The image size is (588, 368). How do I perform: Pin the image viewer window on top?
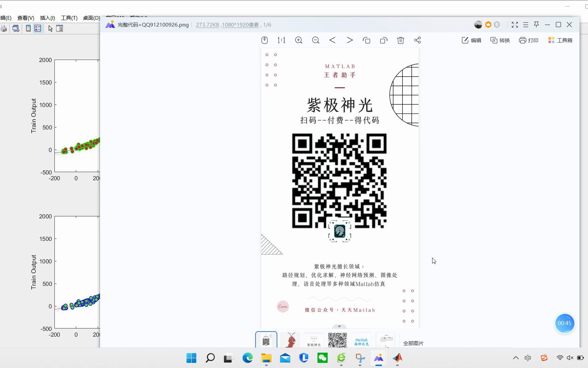point(536,25)
